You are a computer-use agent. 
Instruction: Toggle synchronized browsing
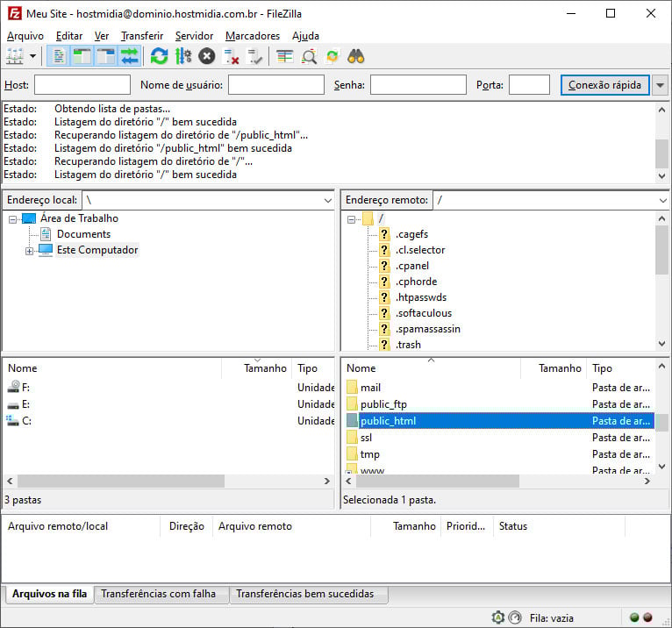[332, 56]
